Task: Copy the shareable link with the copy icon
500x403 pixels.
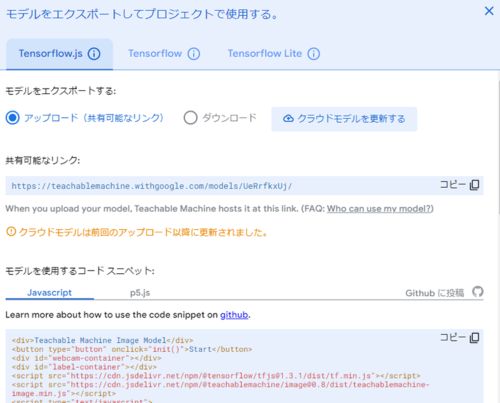Action: click(474, 185)
